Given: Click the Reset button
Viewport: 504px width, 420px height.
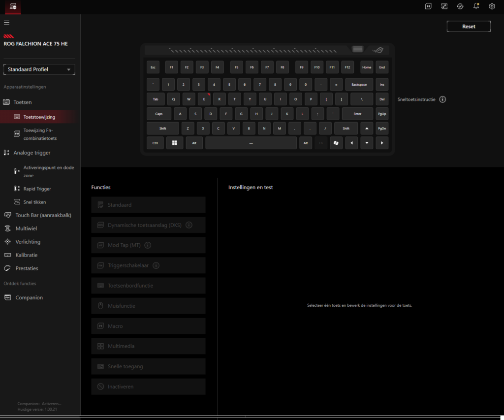Looking at the screenshot, I should 469,27.
